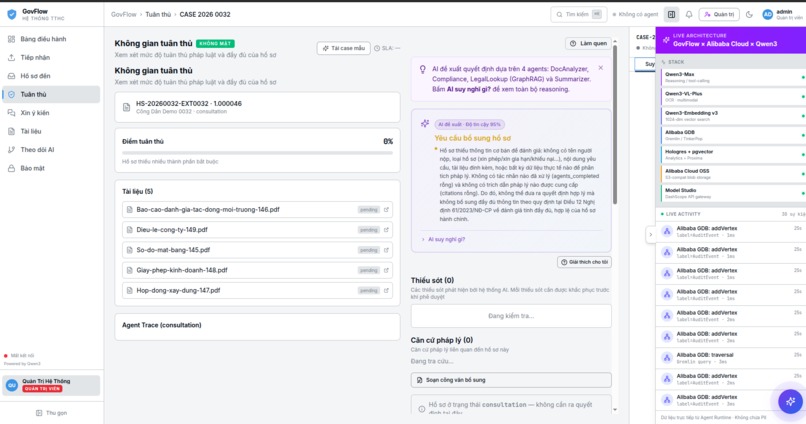Click Qwen3-VL-Plus stack item
This screenshot has width=806, height=424.
coord(732,97)
